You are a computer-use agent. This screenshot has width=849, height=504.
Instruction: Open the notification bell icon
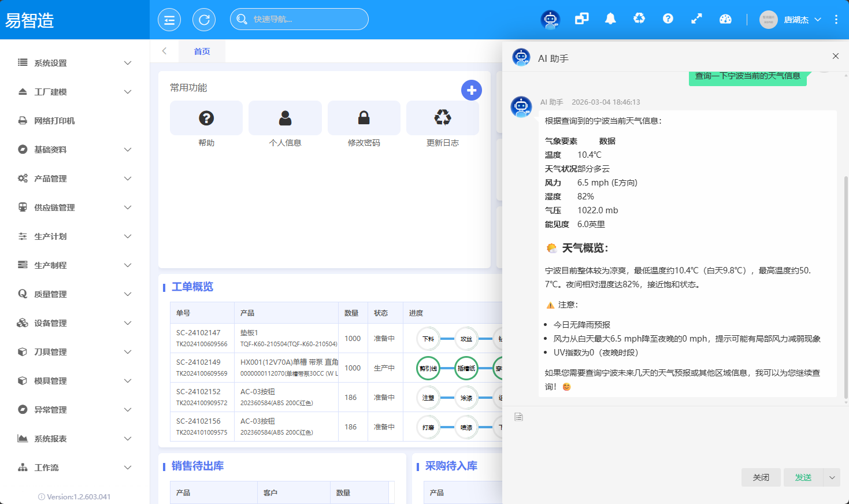tap(610, 19)
